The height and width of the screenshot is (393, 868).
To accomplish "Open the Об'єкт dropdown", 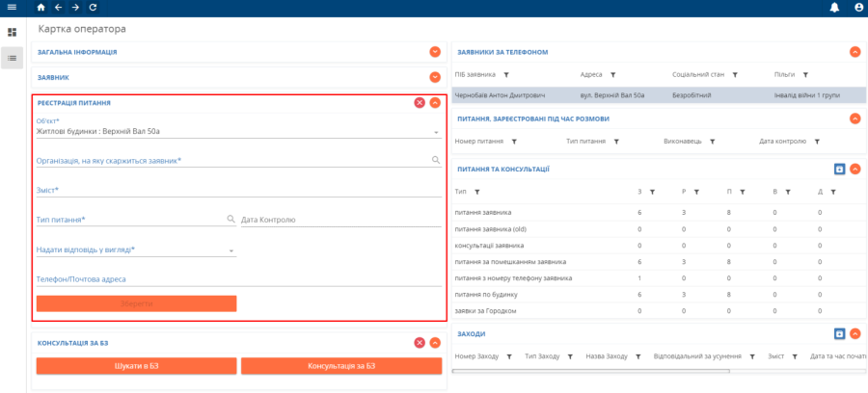I will pyautogui.click(x=436, y=131).
